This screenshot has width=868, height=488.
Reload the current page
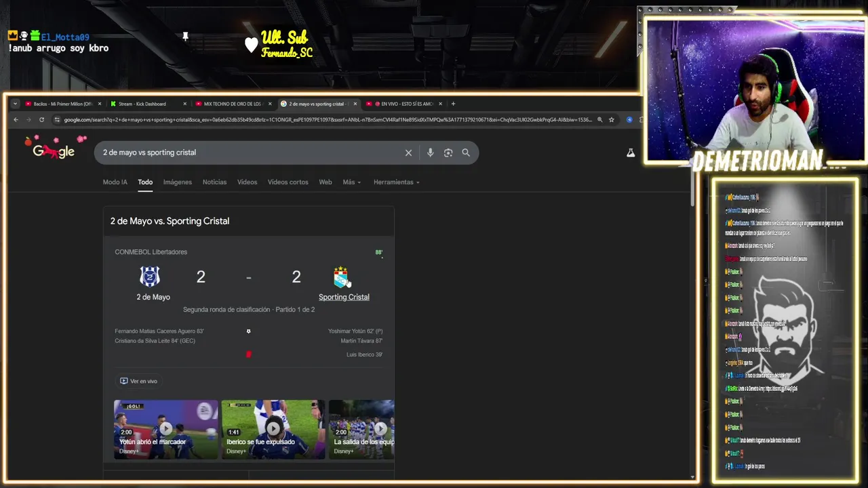(41, 120)
